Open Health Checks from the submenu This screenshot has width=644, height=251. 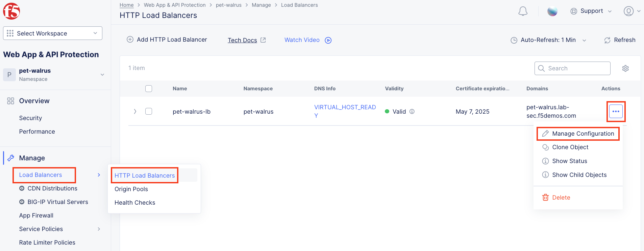coord(135,203)
